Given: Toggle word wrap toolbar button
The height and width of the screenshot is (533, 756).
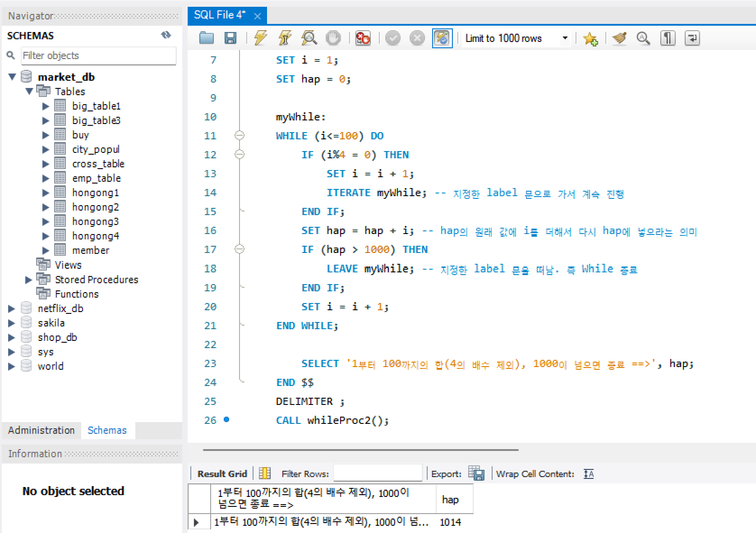Looking at the screenshot, I should [x=692, y=38].
